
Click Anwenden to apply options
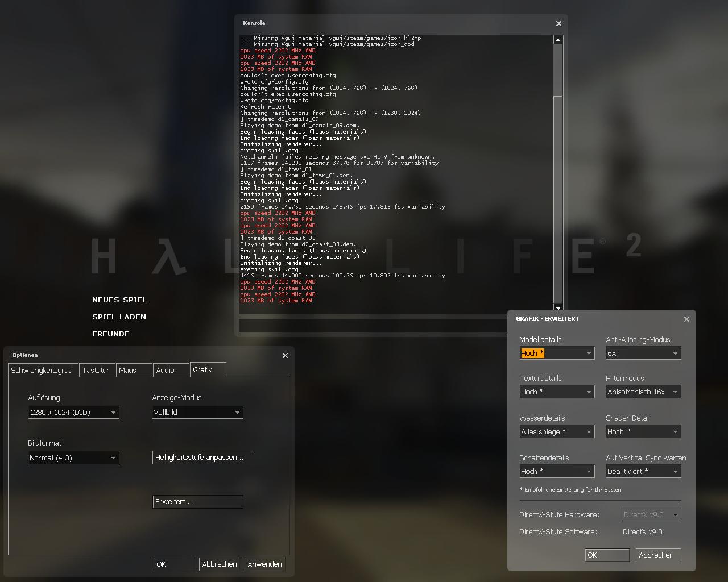264,564
